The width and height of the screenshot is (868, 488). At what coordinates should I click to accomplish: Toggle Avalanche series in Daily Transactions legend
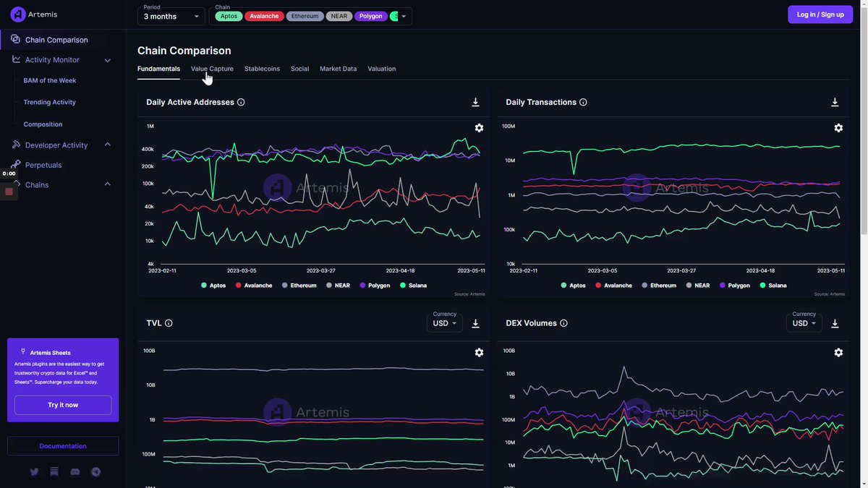[613, 286]
